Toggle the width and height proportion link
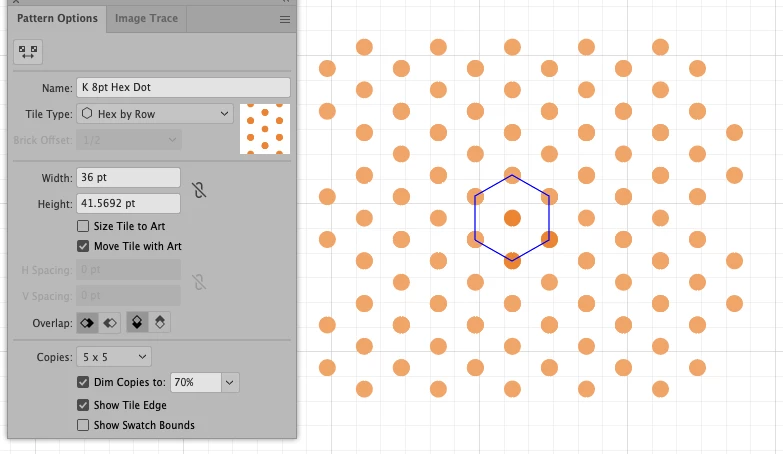The height and width of the screenshot is (454, 783). click(x=199, y=190)
